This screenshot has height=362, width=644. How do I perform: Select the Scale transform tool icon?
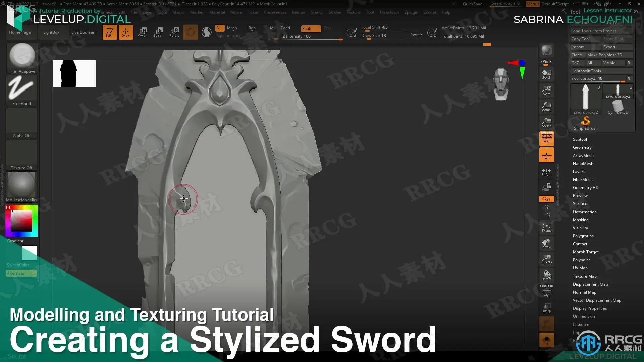158,32
